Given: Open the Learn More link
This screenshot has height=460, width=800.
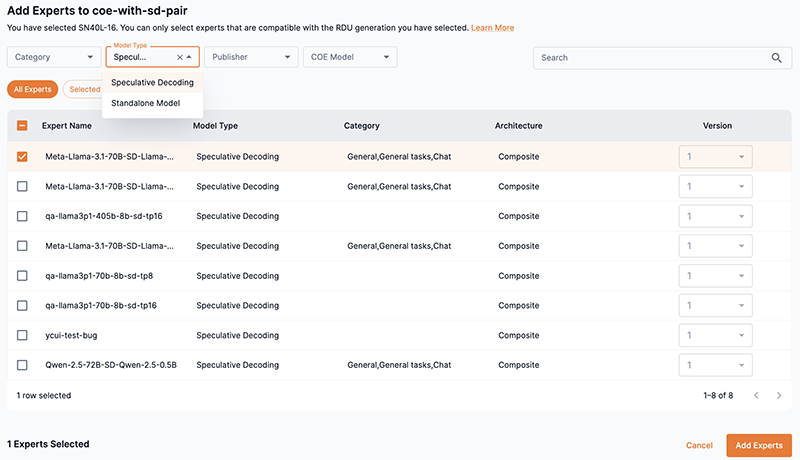Looking at the screenshot, I should point(492,28).
